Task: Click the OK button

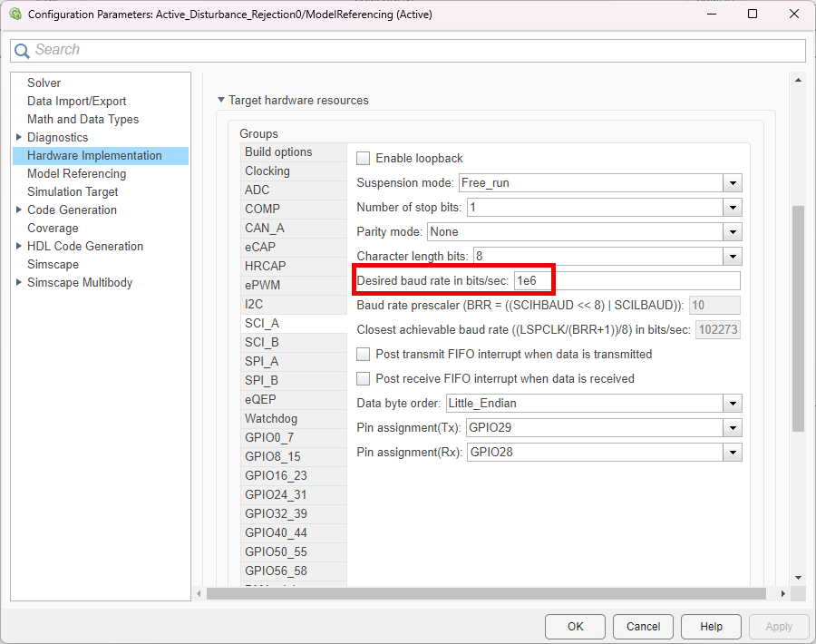Action: pos(575,627)
